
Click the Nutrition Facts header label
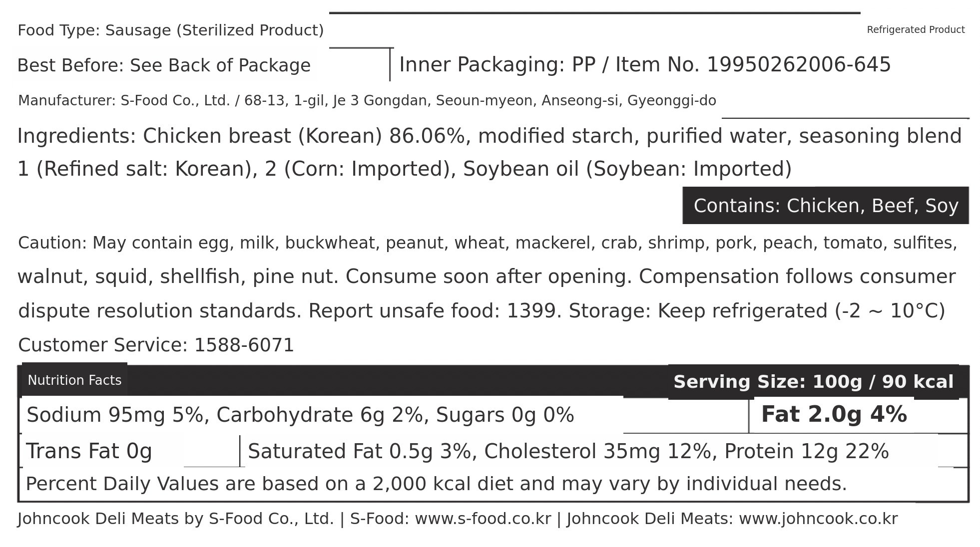tap(74, 381)
